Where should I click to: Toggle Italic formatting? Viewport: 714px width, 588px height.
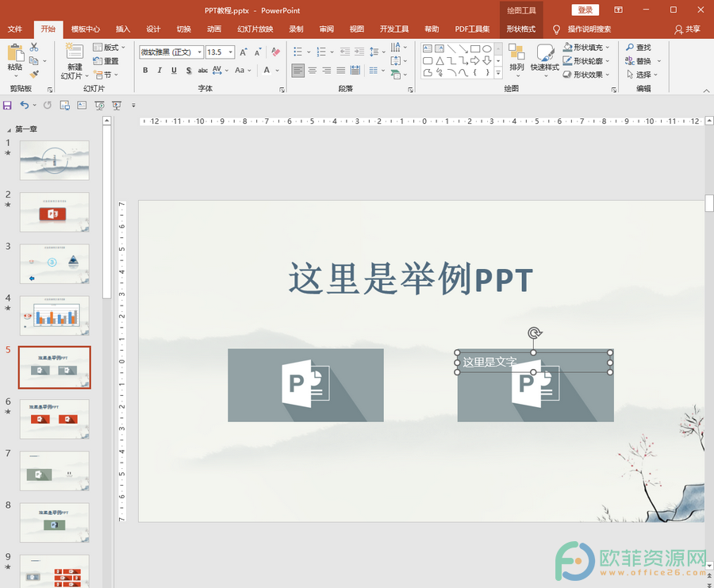click(159, 70)
